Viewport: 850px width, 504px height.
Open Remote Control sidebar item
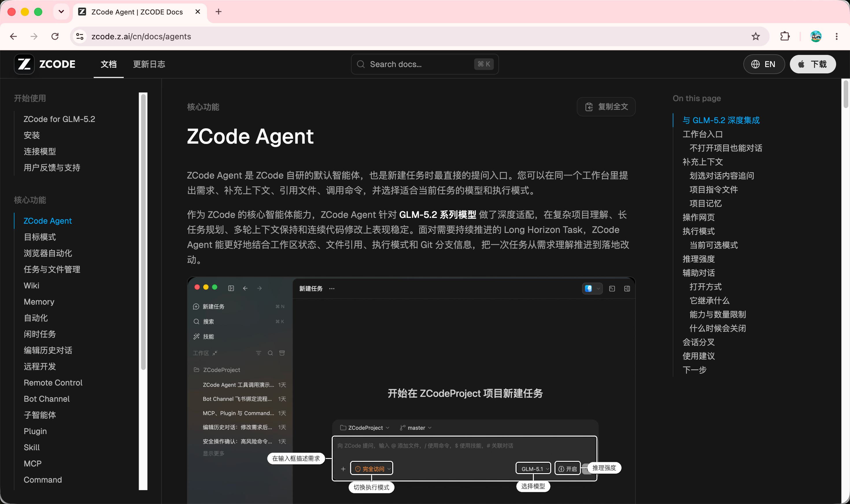(53, 383)
